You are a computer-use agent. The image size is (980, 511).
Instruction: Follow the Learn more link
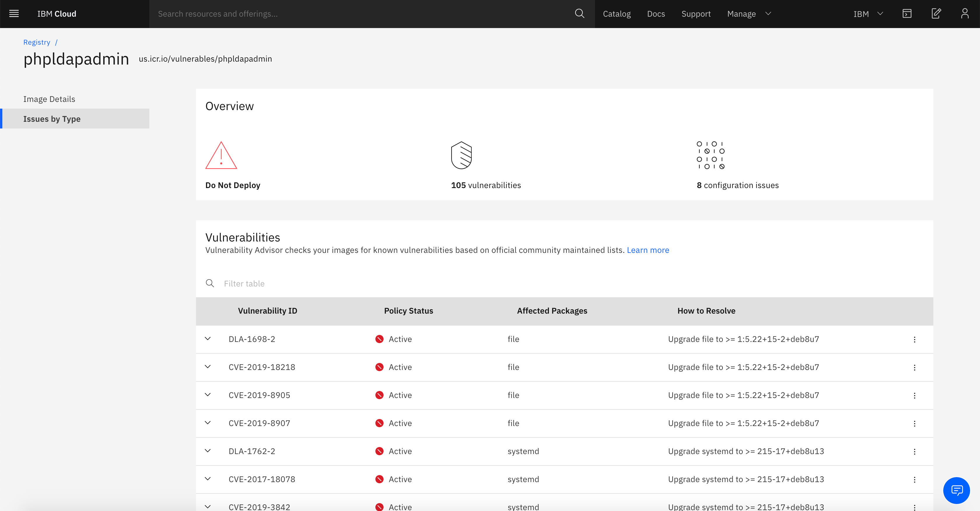(647, 250)
